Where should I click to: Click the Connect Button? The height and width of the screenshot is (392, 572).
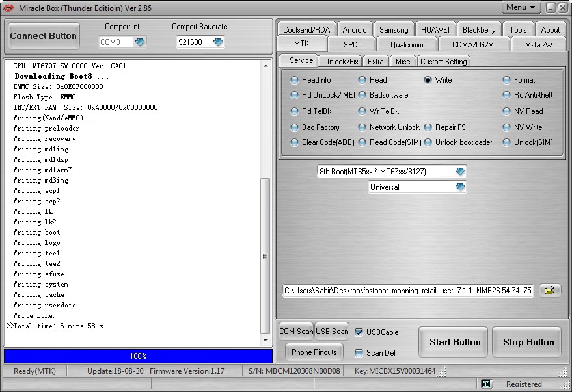[44, 36]
